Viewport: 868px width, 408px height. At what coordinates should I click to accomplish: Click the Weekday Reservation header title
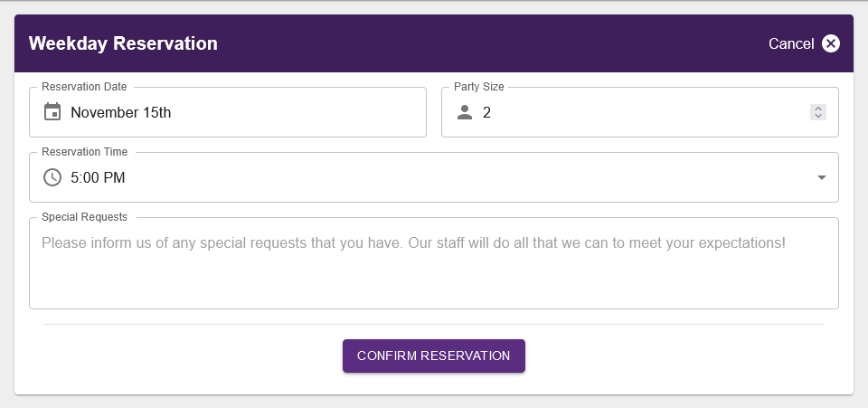point(123,43)
